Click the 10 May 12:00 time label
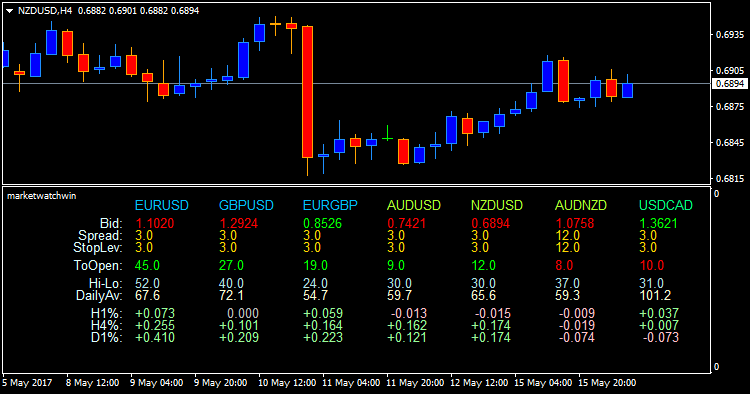This screenshot has width=750, height=394. tap(287, 383)
